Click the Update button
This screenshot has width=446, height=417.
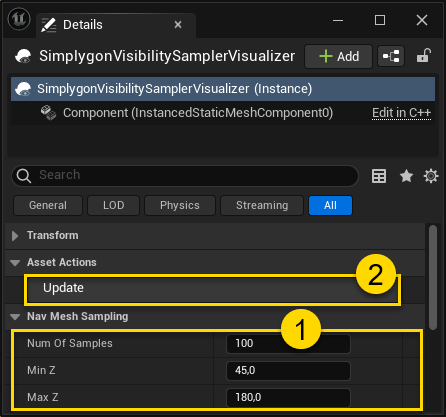coord(212,289)
